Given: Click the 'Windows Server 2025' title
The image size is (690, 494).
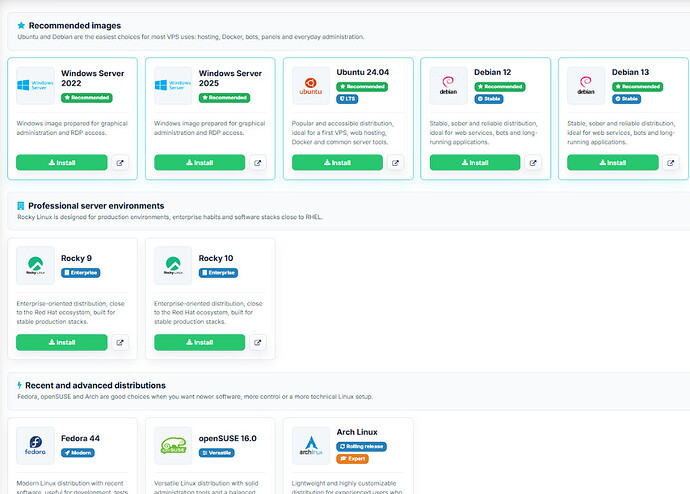Looking at the screenshot, I should [231, 78].
